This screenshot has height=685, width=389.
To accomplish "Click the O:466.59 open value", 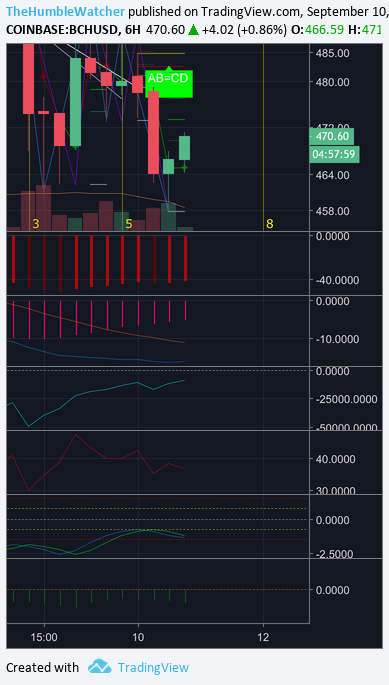I will [317, 31].
